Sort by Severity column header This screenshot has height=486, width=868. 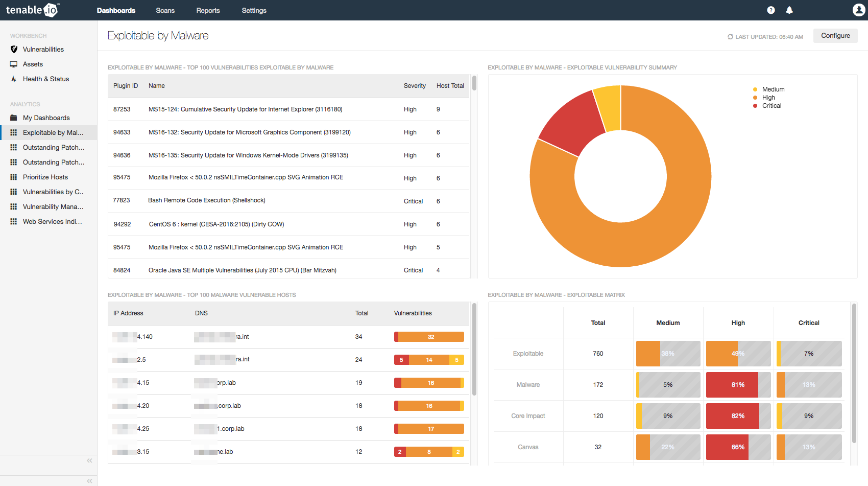coord(415,86)
